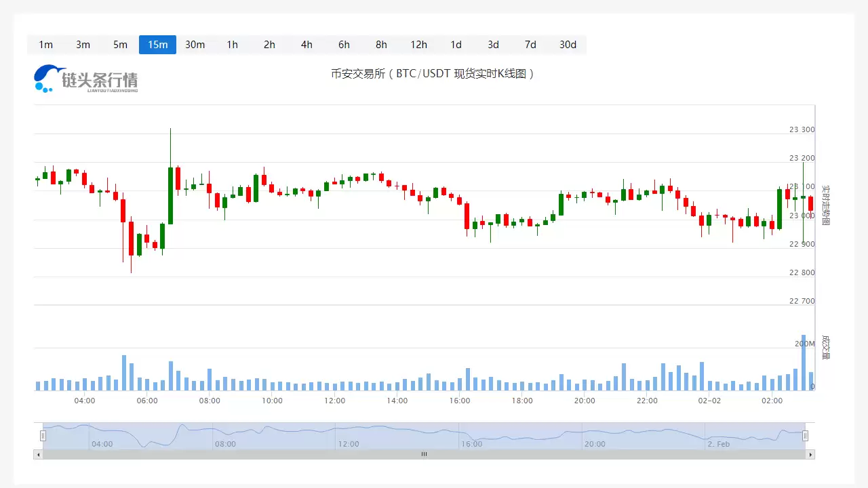
Task: Switch to the 7d timeframe
Action: pyautogui.click(x=530, y=45)
